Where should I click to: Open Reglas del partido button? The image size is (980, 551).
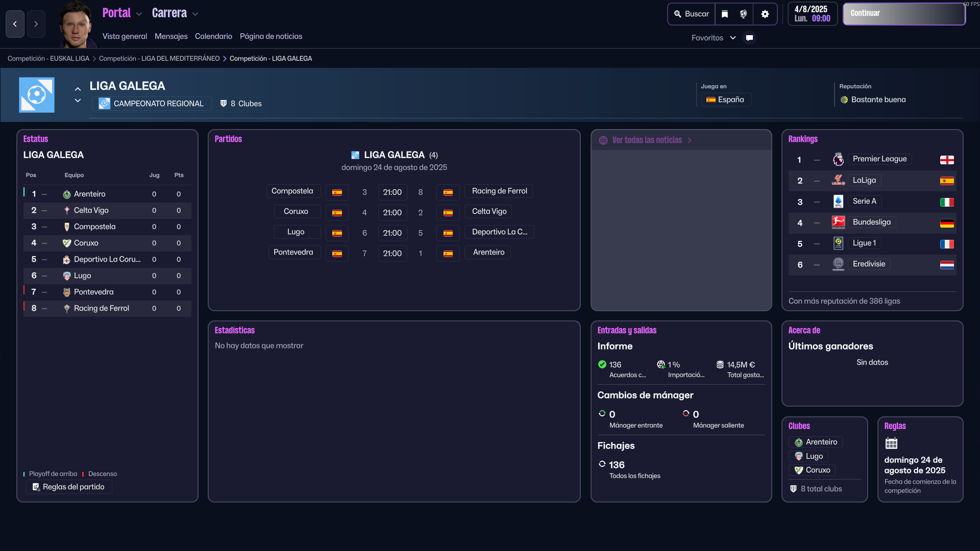[x=69, y=487]
